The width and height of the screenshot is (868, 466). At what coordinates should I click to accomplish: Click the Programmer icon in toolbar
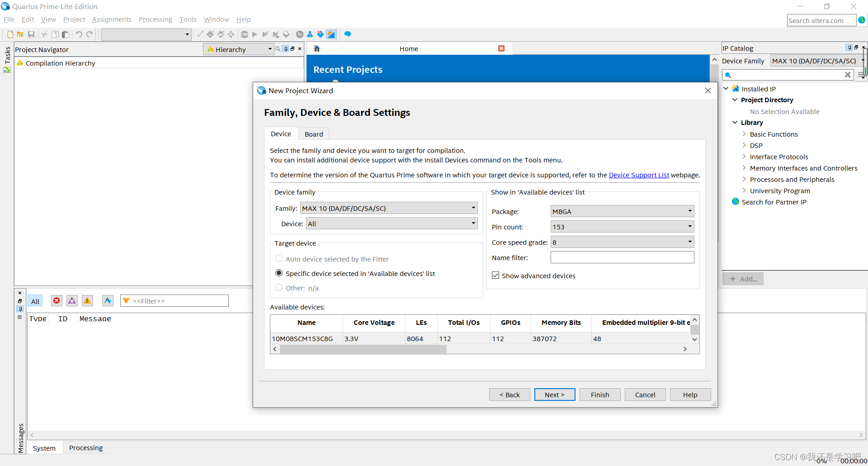click(321, 34)
